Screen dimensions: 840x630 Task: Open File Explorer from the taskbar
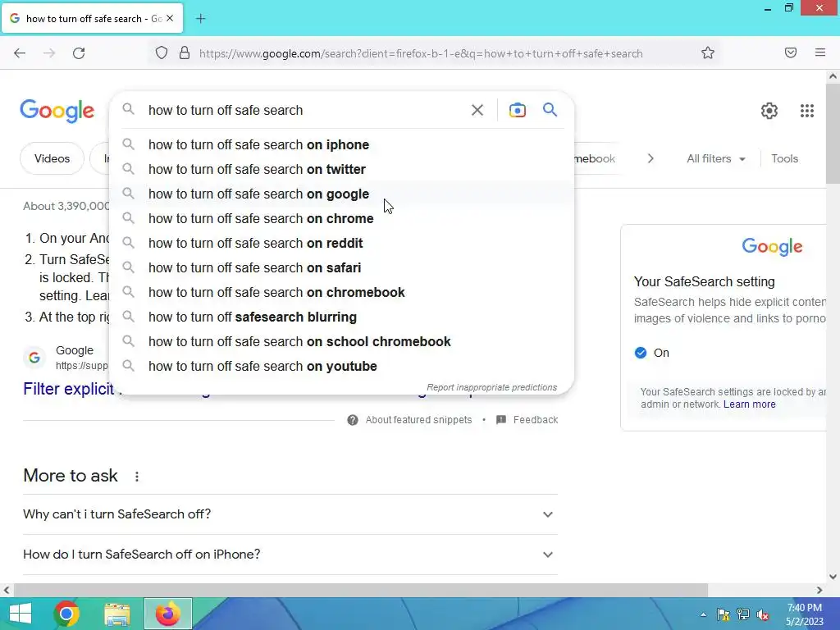117,614
